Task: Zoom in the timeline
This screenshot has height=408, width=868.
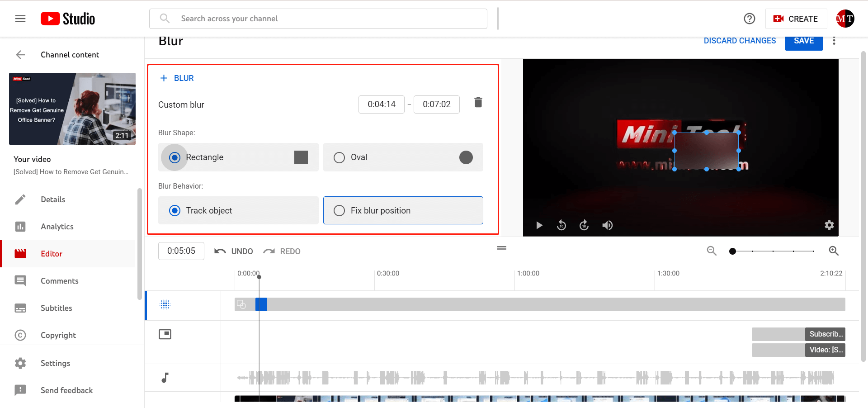Action: click(x=834, y=251)
